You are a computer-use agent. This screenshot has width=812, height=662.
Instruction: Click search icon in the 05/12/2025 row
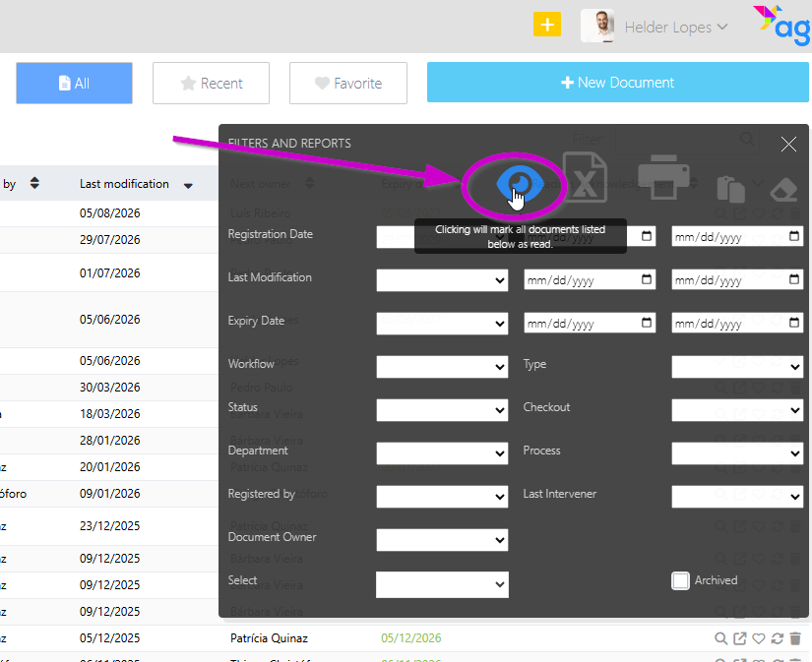tap(720, 638)
